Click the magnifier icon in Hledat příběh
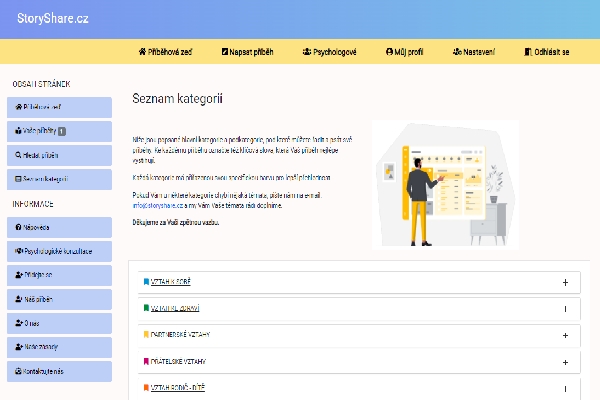The width and height of the screenshot is (600, 400). (x=16, y=155)
